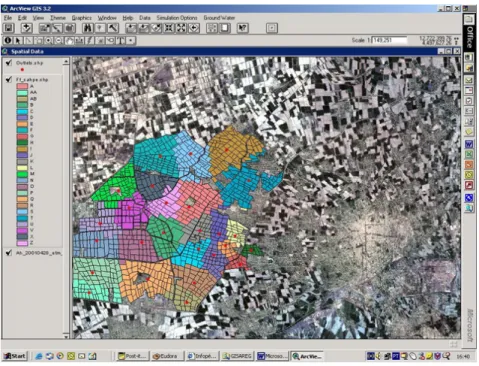The height and width of the screenshot is (366, 479).
Task: Click the Query Builder hammer icon
Action: (113, 28)
